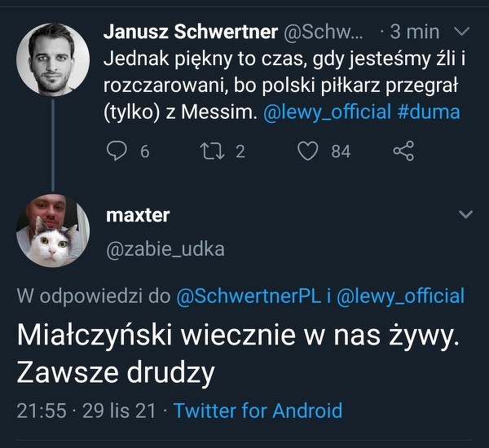The width and height of the screenshot is (489, 448).
Task: Open Janusz Schwertner's profile picture
Action: point(53,59)
